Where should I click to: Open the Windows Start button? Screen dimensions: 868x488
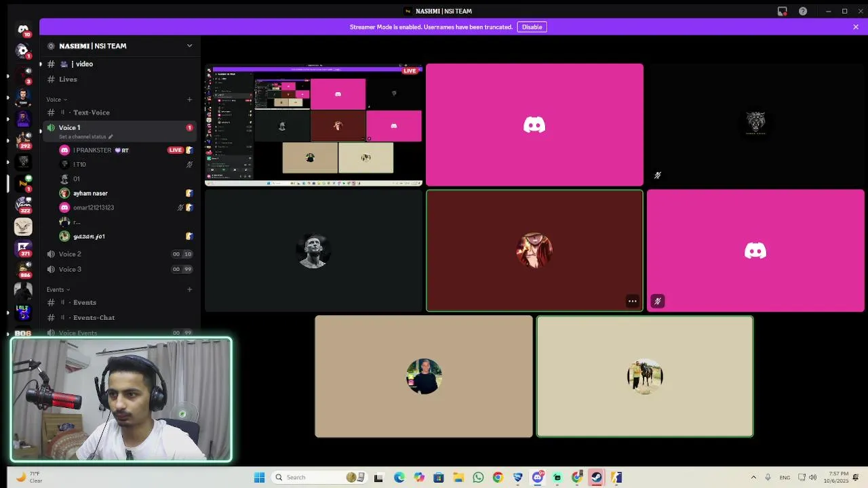(259, 477)
